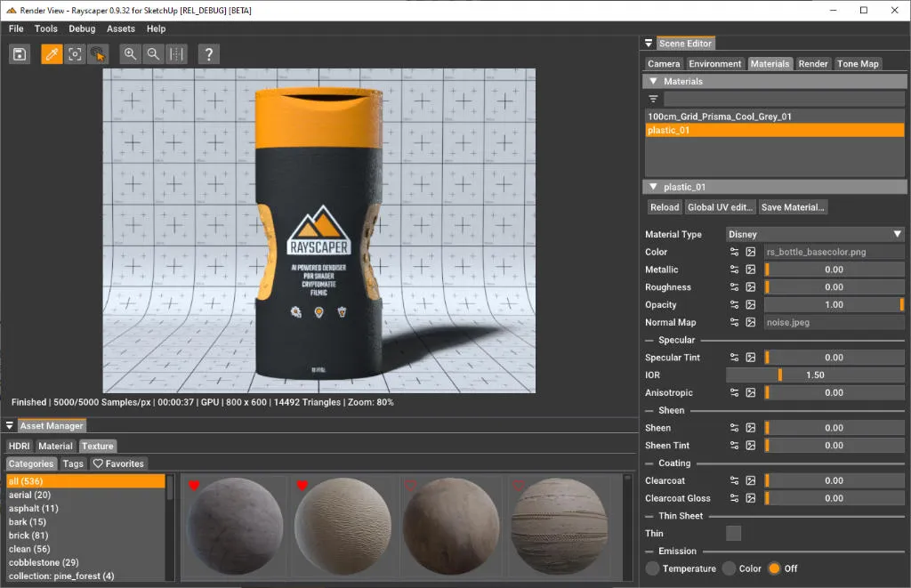Activate the zoom-in tool in toolbar
The height and width of the screenshot is (588, 911).
(x=130, y=54)
